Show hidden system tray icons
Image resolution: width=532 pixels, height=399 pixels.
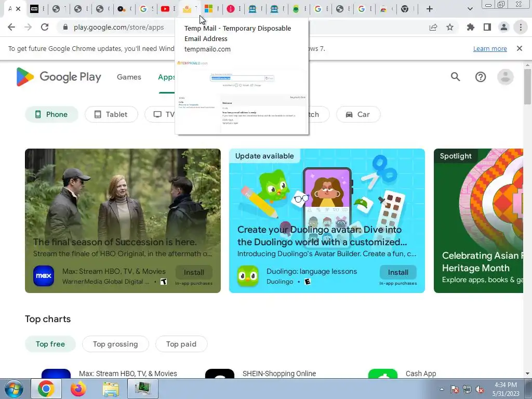pyautogui.click(x=442, y=390)
